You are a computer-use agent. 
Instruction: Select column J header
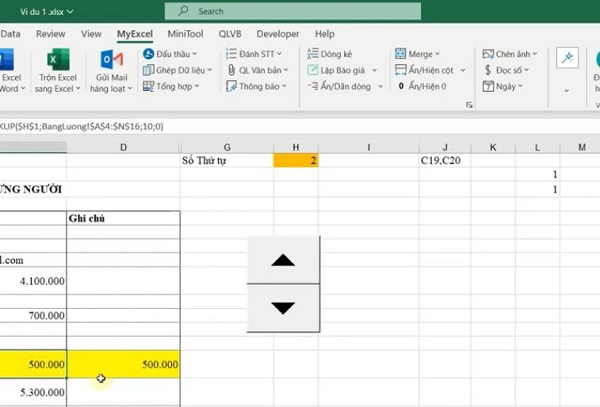tap(445, 147)
